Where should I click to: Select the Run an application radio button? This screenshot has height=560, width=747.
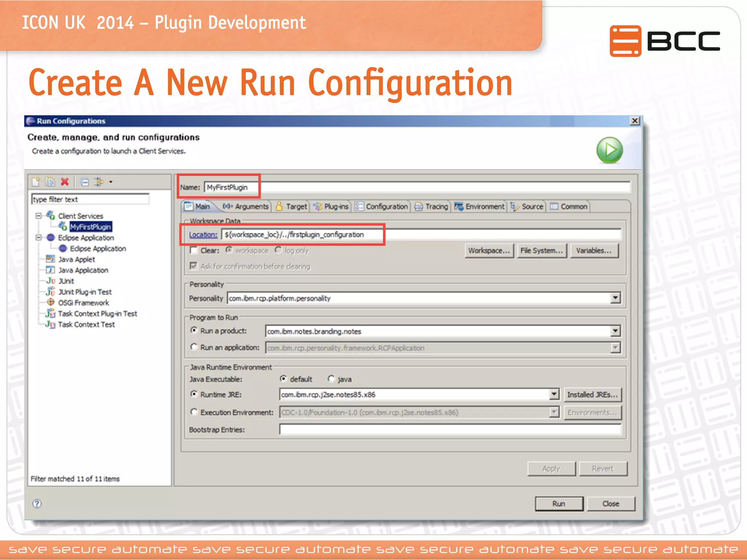[194, 347]
